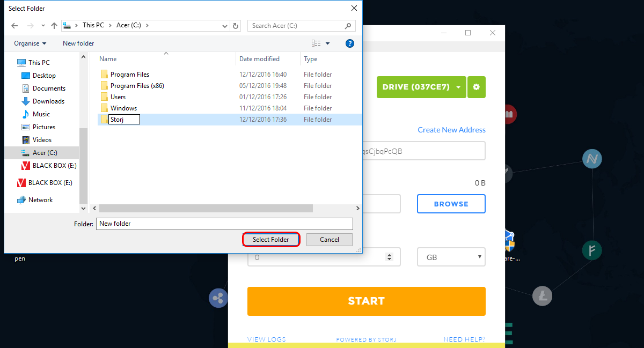
Task: Go up one folder level
Action: pos(54,26)
